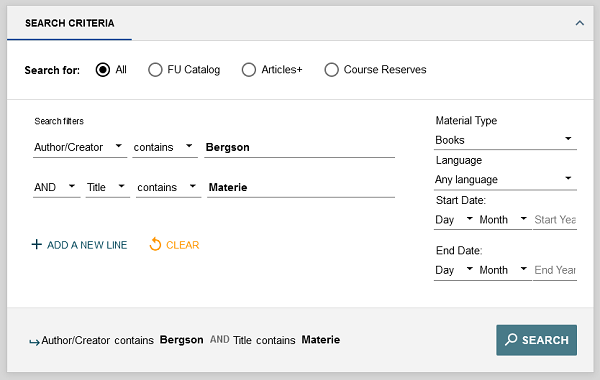
Task: Click inside the Bergson search text field
Action: (x=300, y=147)
